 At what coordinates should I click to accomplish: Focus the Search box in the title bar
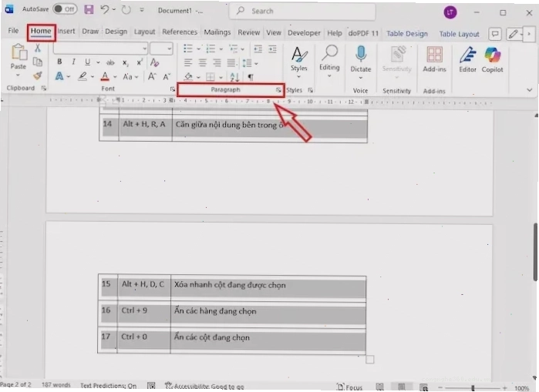[x=302, y=11]
